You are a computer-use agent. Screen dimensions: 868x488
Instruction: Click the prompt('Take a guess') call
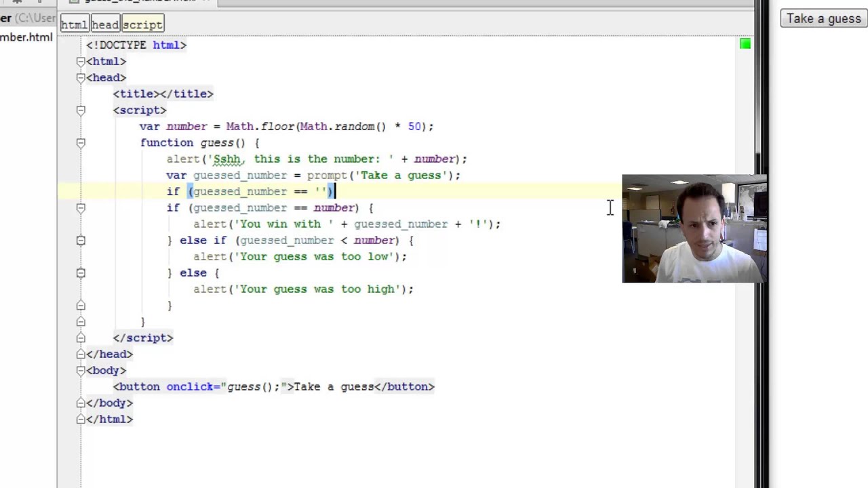[380, 175]
